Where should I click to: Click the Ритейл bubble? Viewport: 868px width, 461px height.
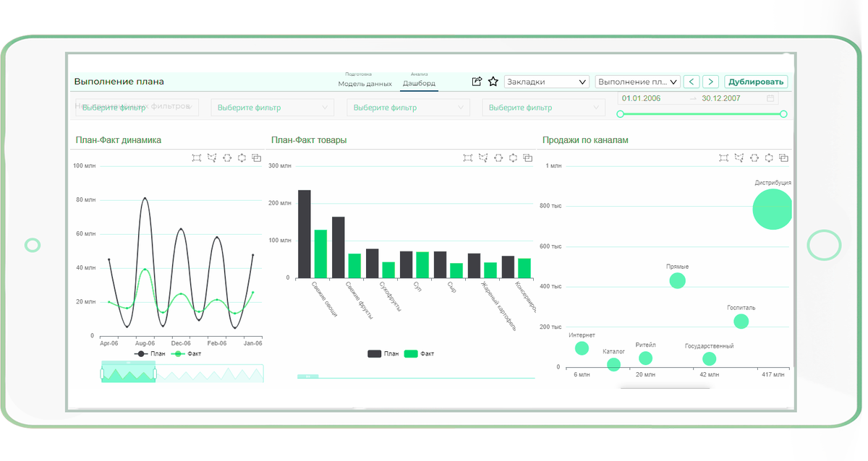645,358
